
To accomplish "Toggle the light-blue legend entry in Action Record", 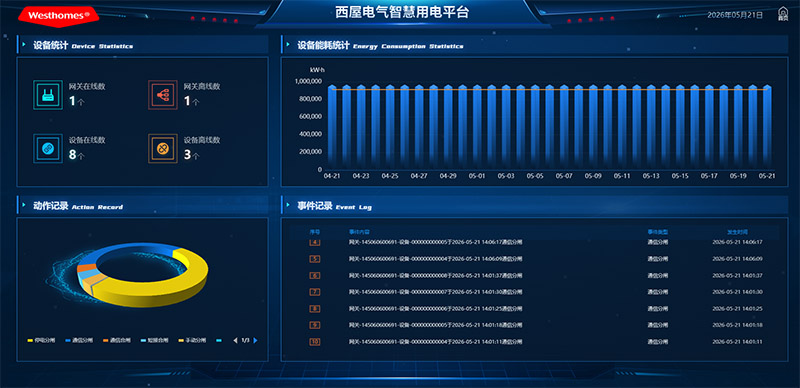I will click(155, 340).
